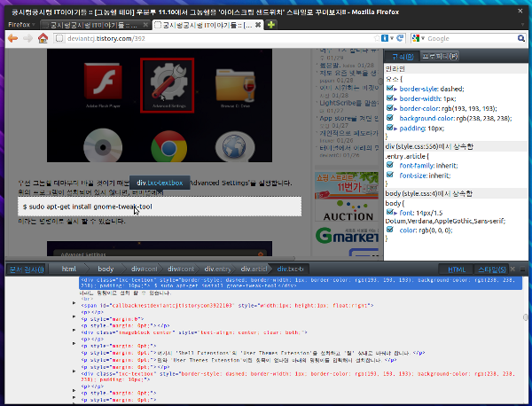This screenshot has width=532, height=406.
Task: Click the div.txc-textbox highlight label
Action: (x=160, y=183)
